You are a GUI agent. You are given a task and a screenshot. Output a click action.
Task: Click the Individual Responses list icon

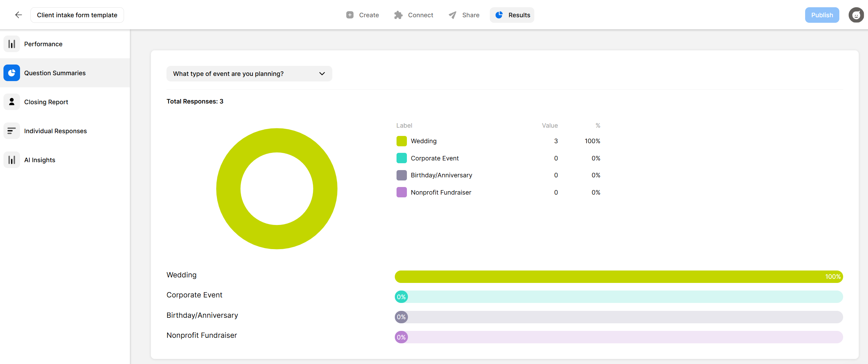coord(12,131)
